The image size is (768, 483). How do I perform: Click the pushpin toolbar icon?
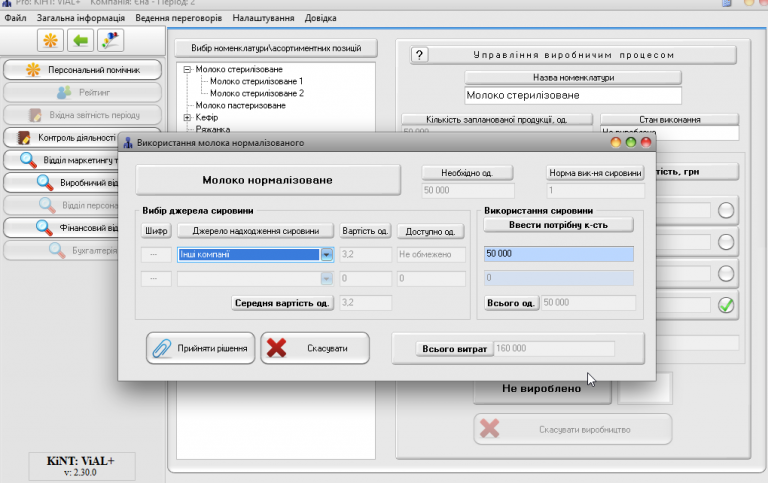(x=110, y=40)
